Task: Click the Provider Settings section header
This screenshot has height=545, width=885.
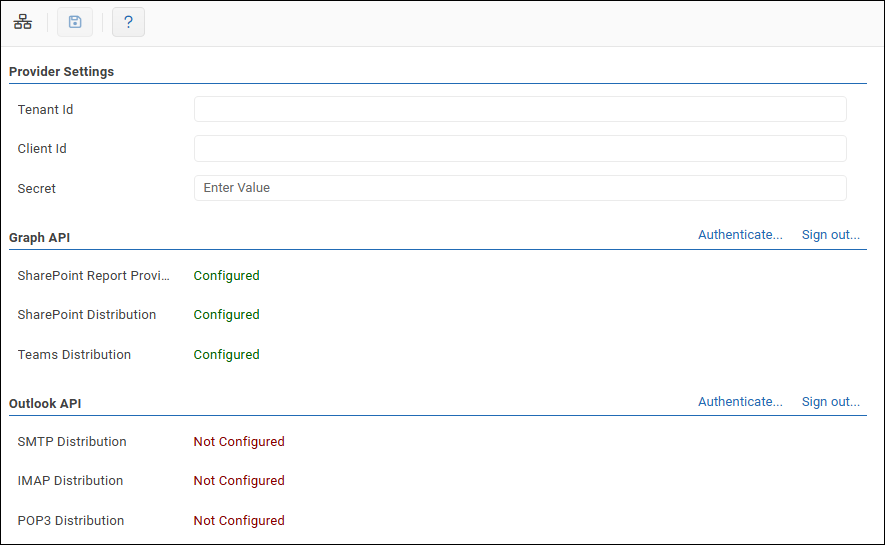Action: coord(61,72)
